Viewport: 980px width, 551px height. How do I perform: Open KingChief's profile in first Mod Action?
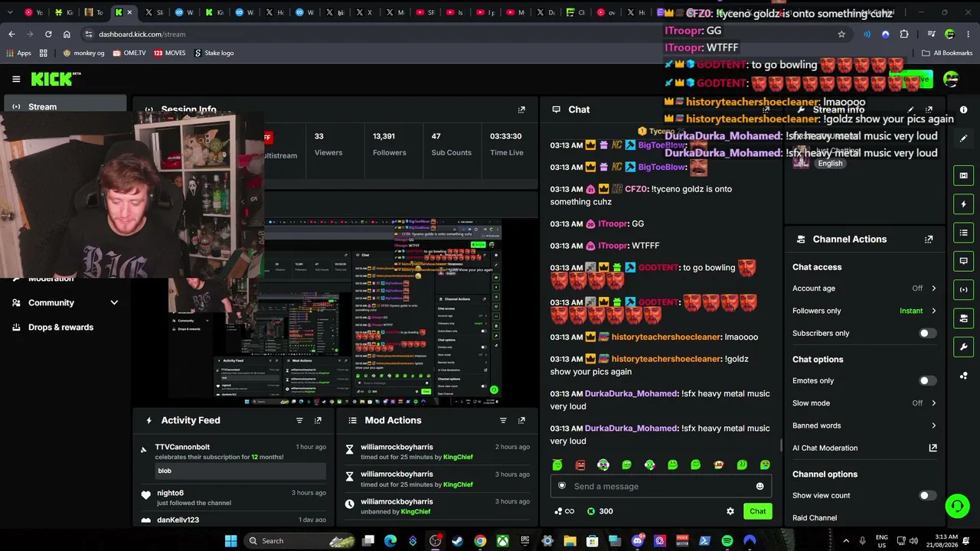pyautogui.click(x=458, y=457)
